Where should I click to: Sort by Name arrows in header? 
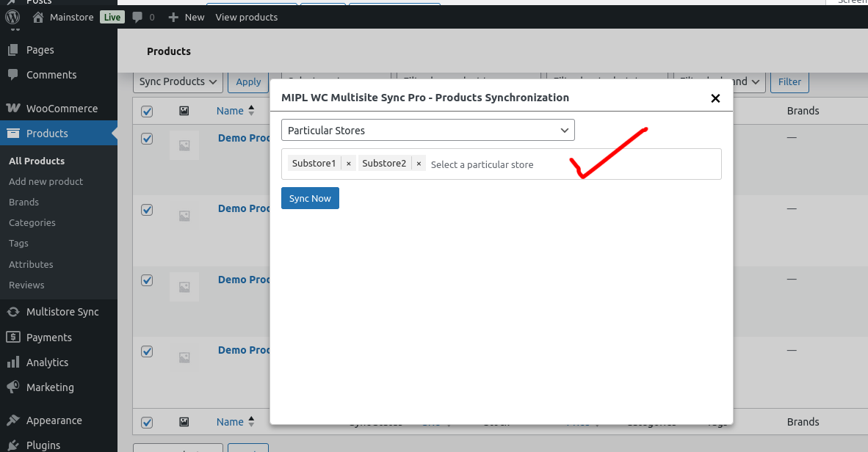tap(251, 111)
